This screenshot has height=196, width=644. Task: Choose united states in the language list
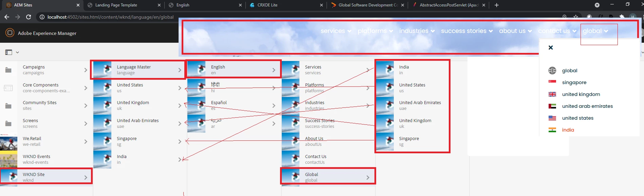(578, 118)
